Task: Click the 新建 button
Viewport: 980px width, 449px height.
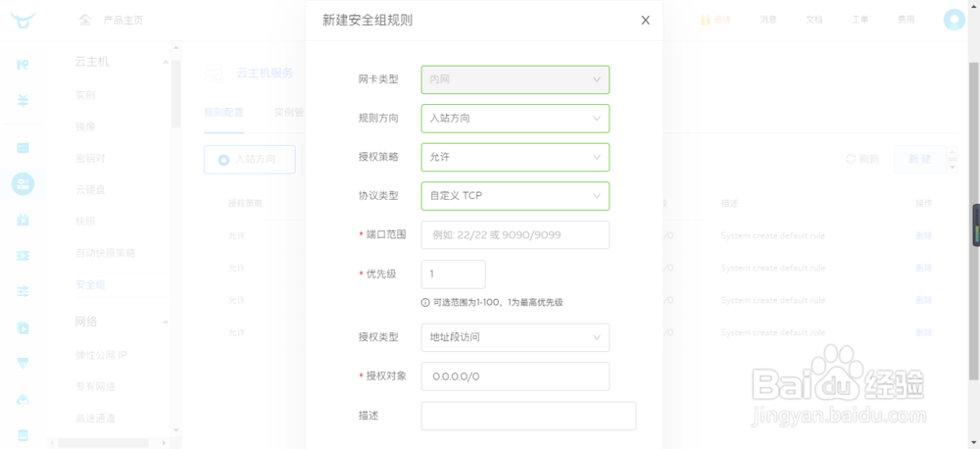Action: click(919, 159)
